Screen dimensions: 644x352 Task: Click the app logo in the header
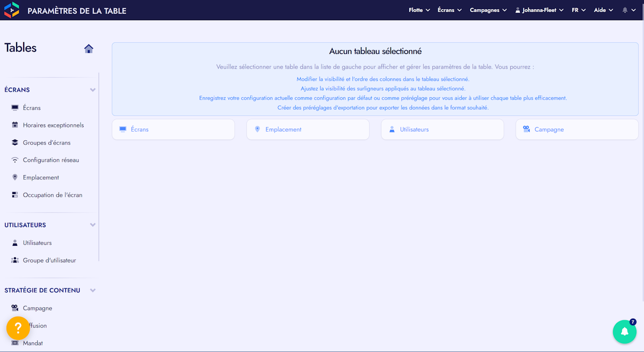(12, 10)
